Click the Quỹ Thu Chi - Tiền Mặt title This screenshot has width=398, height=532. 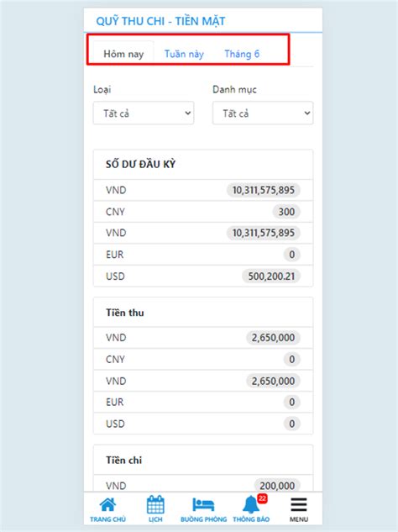tap(160, 21)
